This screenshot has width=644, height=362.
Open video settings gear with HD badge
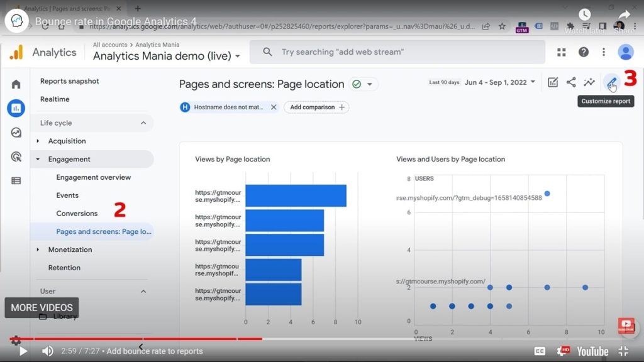(x=563, y=351)
